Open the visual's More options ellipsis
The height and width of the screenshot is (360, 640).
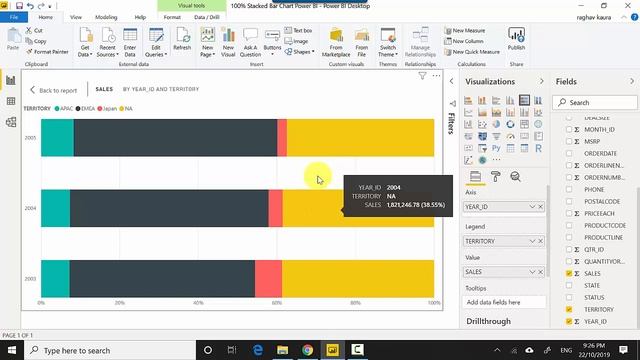pos(436,76)
